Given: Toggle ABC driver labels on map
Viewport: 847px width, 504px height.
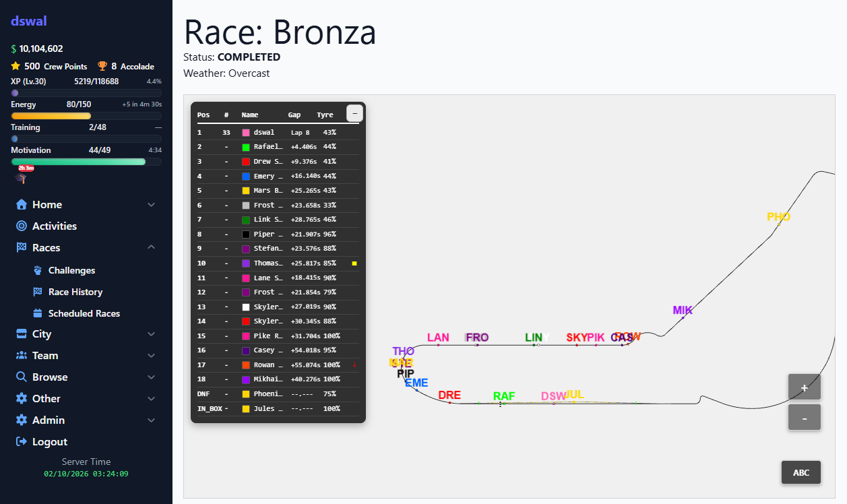Looking at the screenshot, I should (801, 472).
